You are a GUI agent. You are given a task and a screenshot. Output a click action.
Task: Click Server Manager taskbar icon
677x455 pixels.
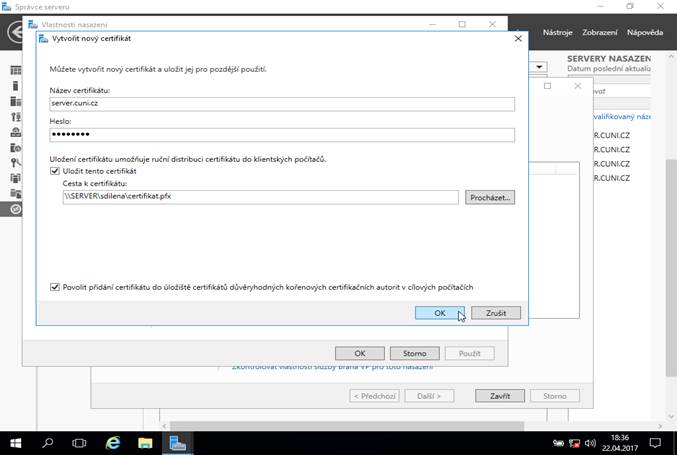(x=177, y=443)
